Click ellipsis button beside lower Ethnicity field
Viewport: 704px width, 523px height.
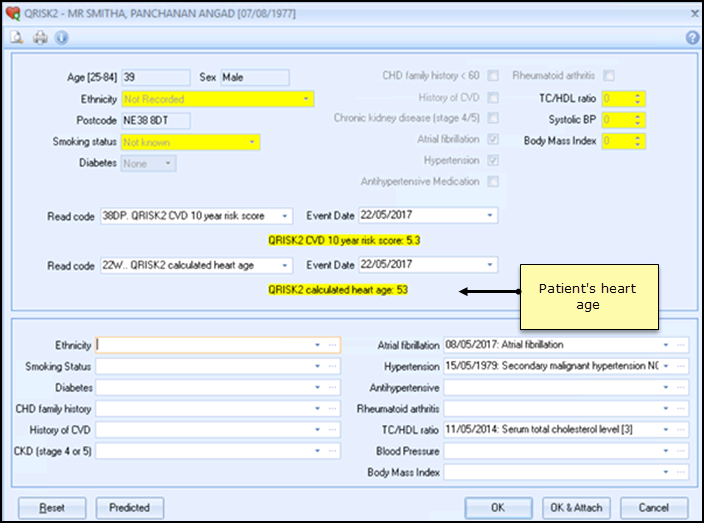[333, 345]
